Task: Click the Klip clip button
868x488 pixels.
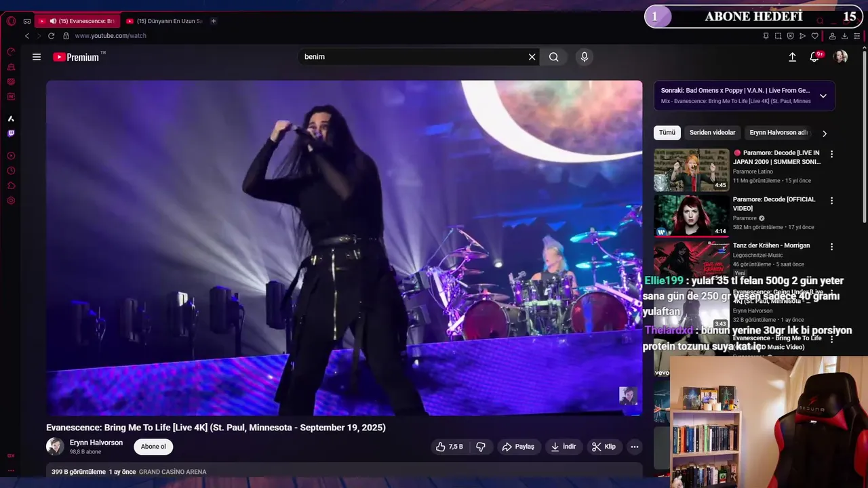Action: click(604, 447)
